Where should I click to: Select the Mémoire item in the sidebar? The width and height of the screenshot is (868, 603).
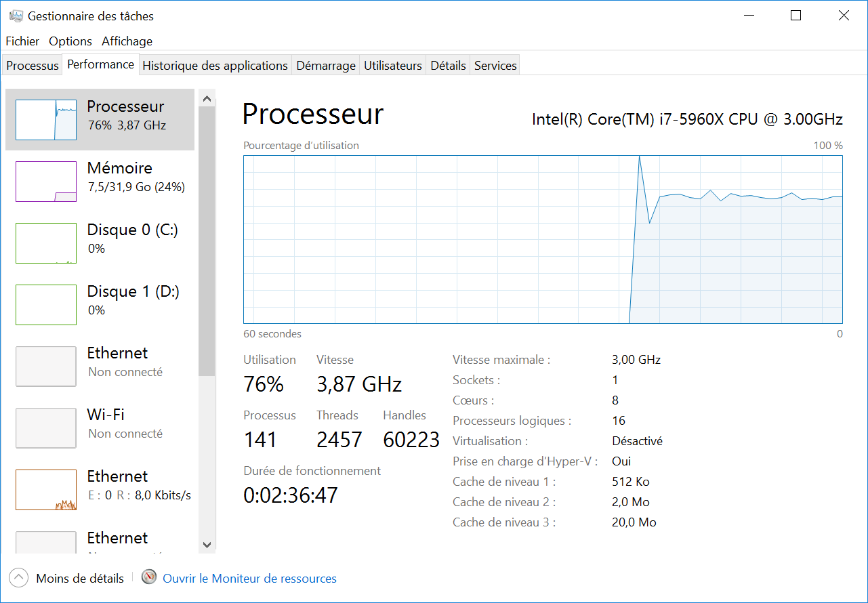[x=100, y=182]
